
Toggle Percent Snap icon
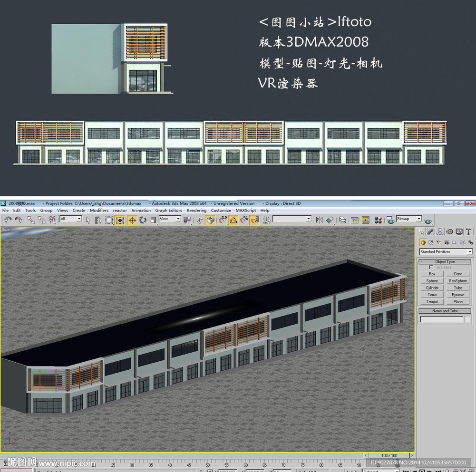[x=244, y=220]
